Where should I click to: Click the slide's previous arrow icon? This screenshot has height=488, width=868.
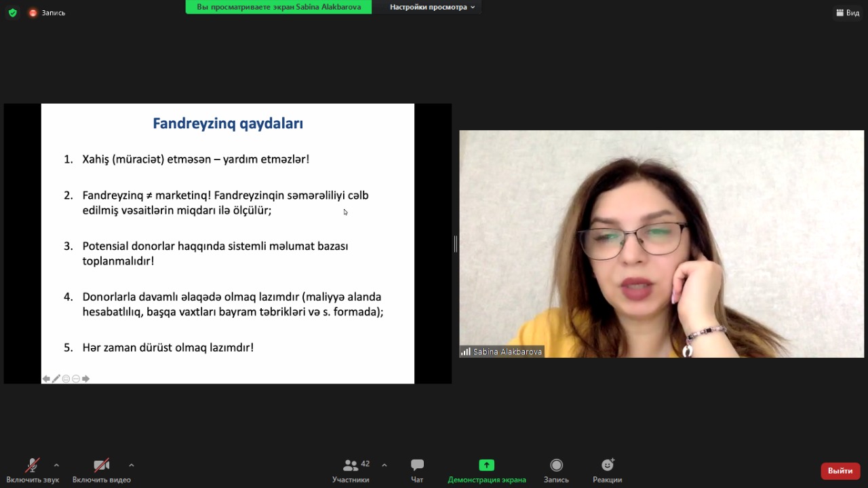46,379
